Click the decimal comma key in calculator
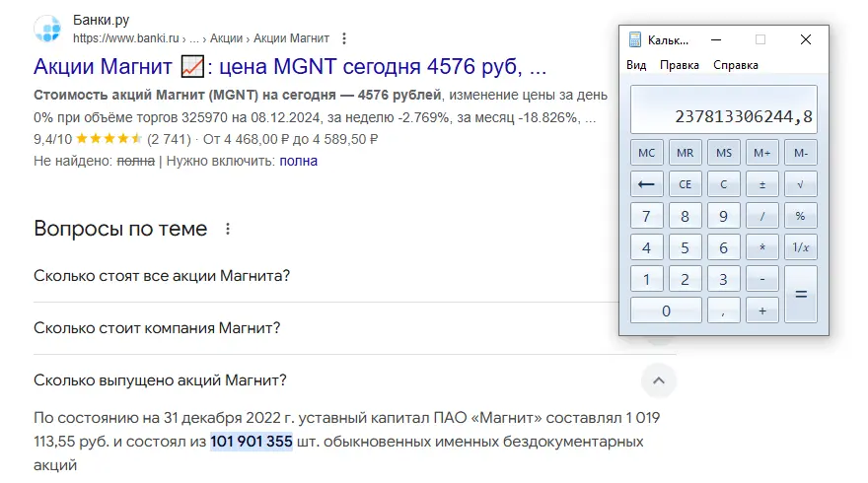 click(x=724, y=310)
